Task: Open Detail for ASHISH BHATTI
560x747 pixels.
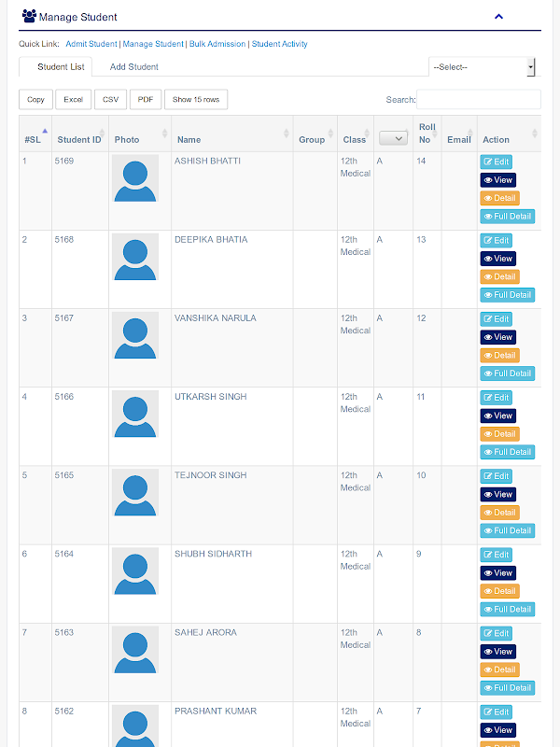Action: coord(499,198)
